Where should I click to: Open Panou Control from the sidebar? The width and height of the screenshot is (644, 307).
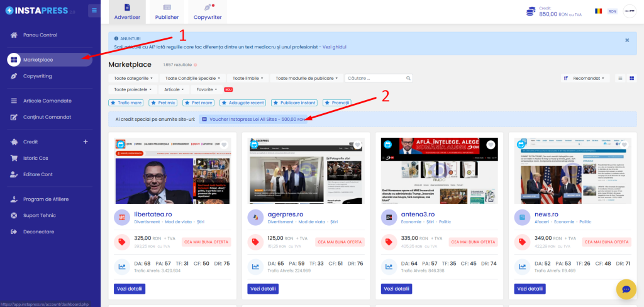click(40, 35)
